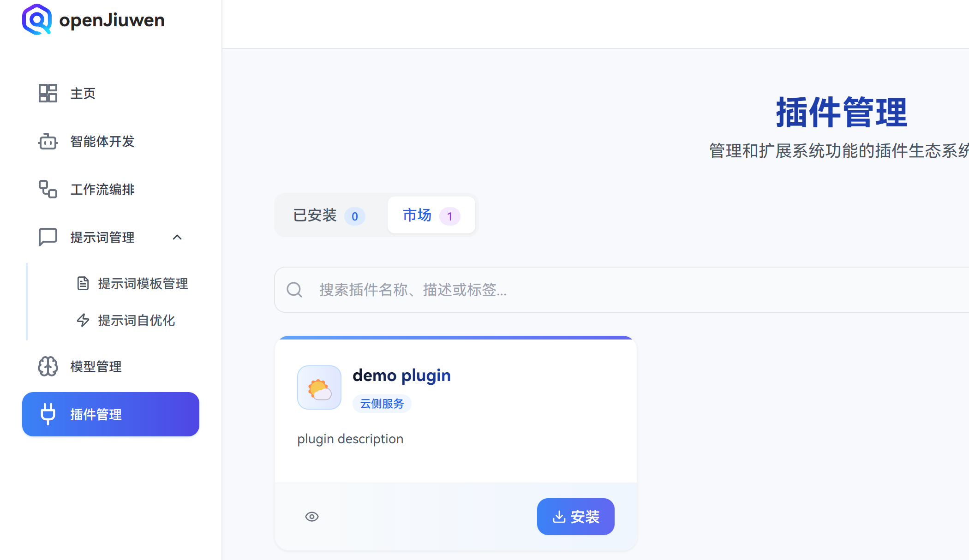Image resolution: width=969 pixels, height=560 pixels.
Task: Click the magnifier search icon
Action: [294, 290]
